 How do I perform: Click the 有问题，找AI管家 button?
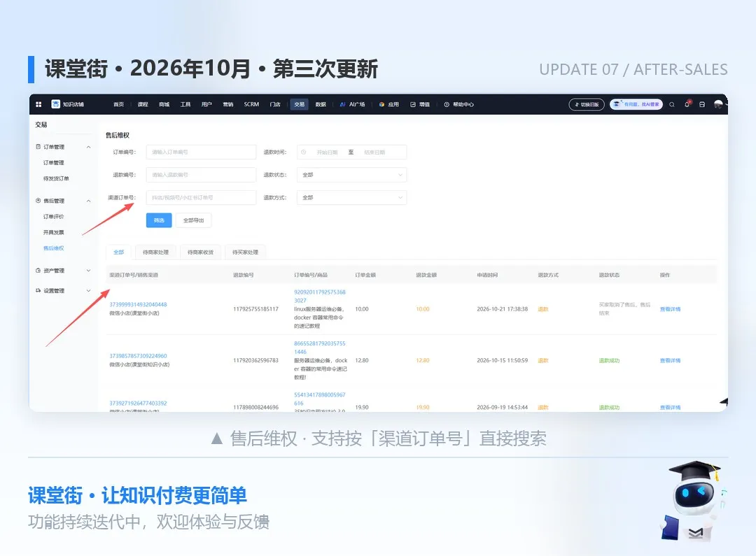(x=636, y=104)
